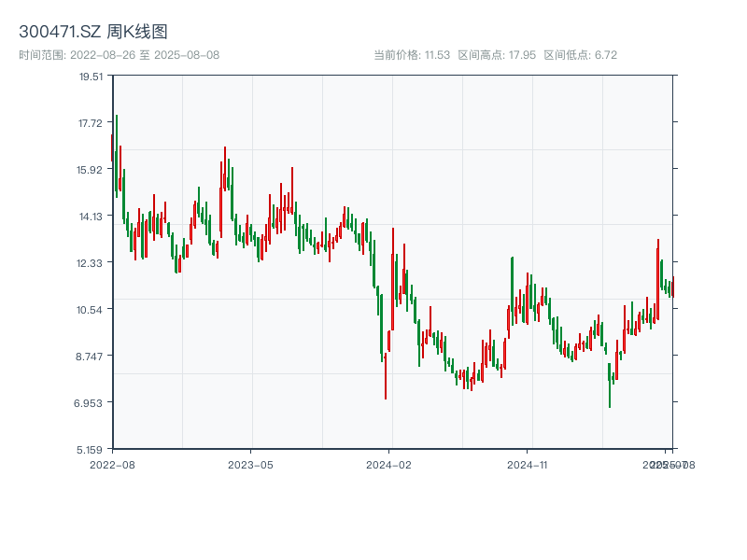Click the y-axis label 14.13
This screenshot has width=747, height=560.
[x=91, y=217]
